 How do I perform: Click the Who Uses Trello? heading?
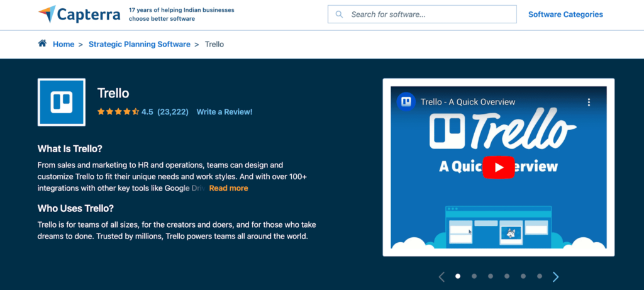tap(75, 208)
